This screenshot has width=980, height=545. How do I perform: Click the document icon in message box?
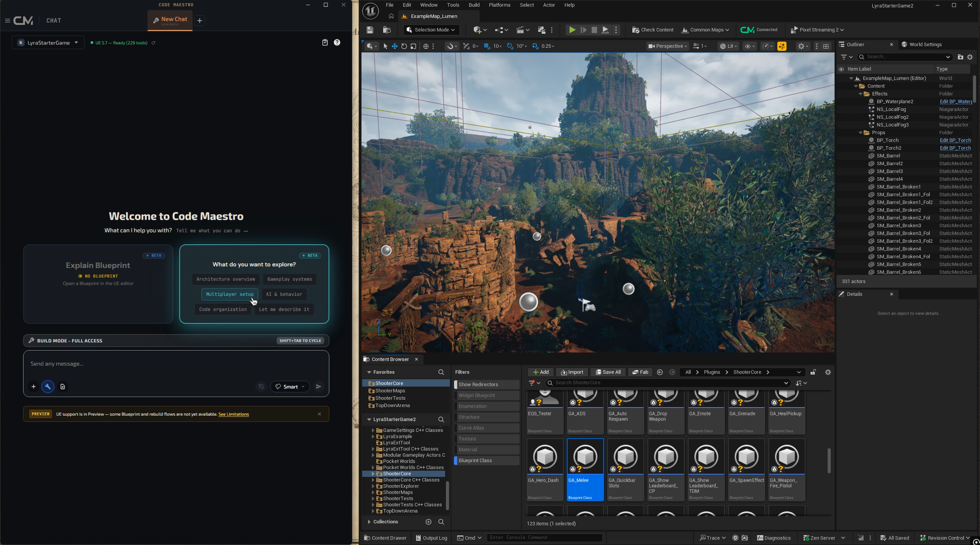tap(63, 387)
